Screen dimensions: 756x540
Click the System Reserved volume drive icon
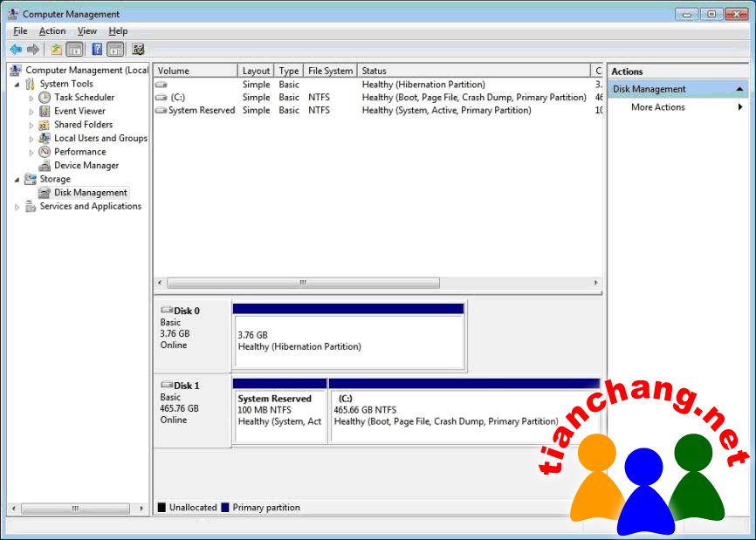(x=161, y=110)
